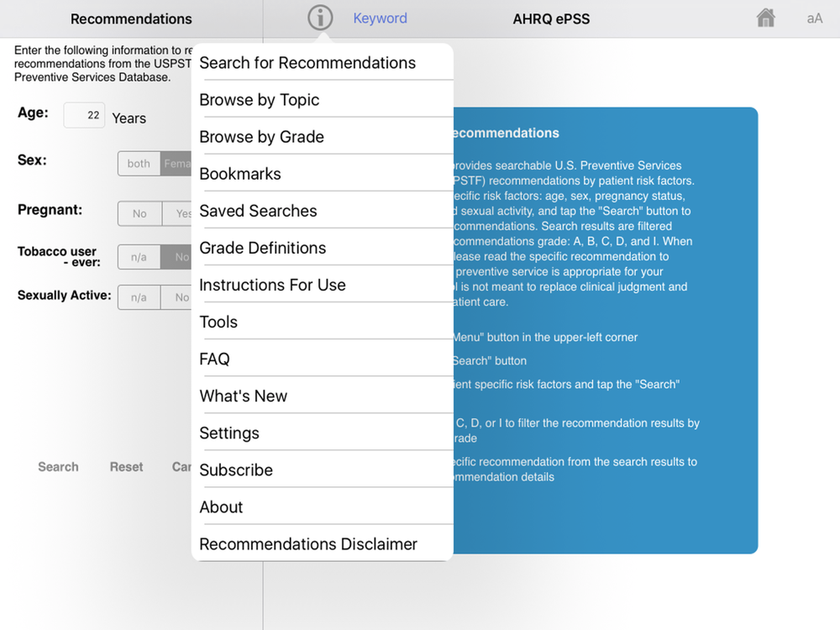Open the text size aA icon
Image resolution: width=840 pixels, height=630 pixels.
click(x=814, y=18)
